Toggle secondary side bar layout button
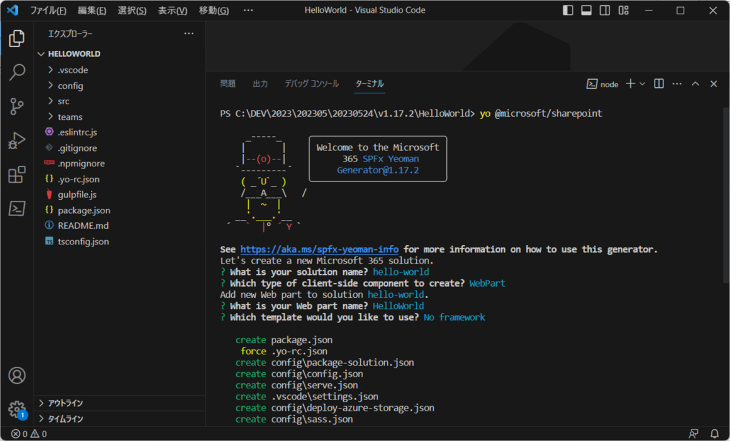The image size is (730, 442). pos(605,10)
